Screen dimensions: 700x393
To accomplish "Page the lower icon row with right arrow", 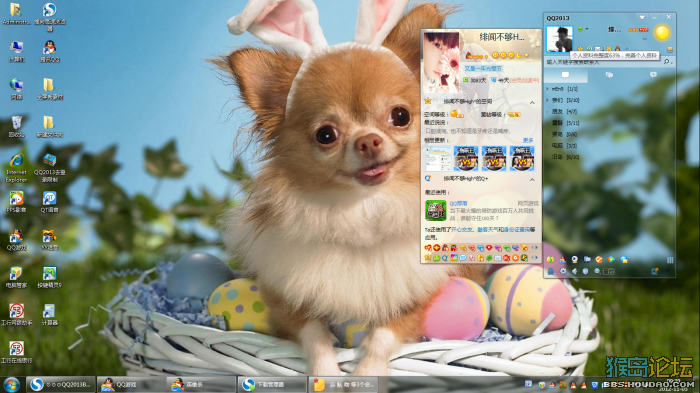I will (x=536, y=258).
